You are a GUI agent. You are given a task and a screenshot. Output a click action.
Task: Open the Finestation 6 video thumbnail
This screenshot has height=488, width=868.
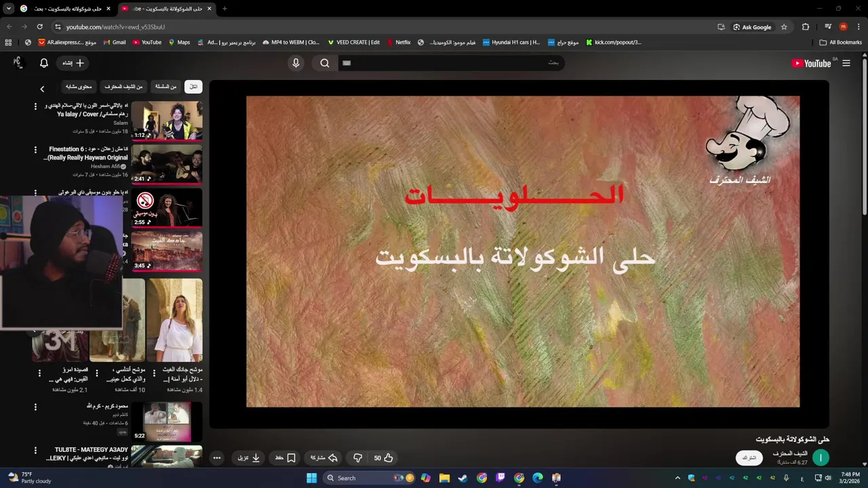[x=166, y=164]
